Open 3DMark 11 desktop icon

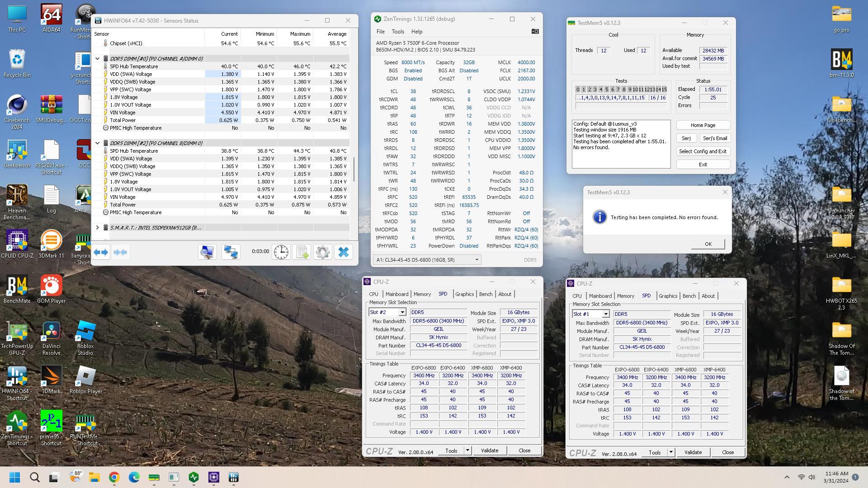pyautogui.click(x=51, y=244)
